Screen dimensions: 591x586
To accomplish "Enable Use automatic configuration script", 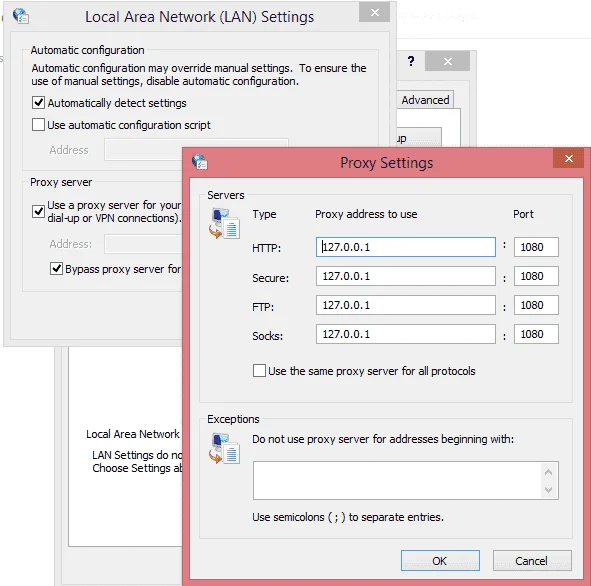I will point(38,125).
